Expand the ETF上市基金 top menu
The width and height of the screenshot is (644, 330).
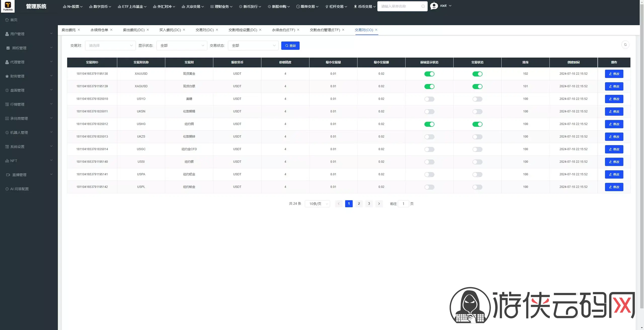pyautogui.click(x=132, y=7)
